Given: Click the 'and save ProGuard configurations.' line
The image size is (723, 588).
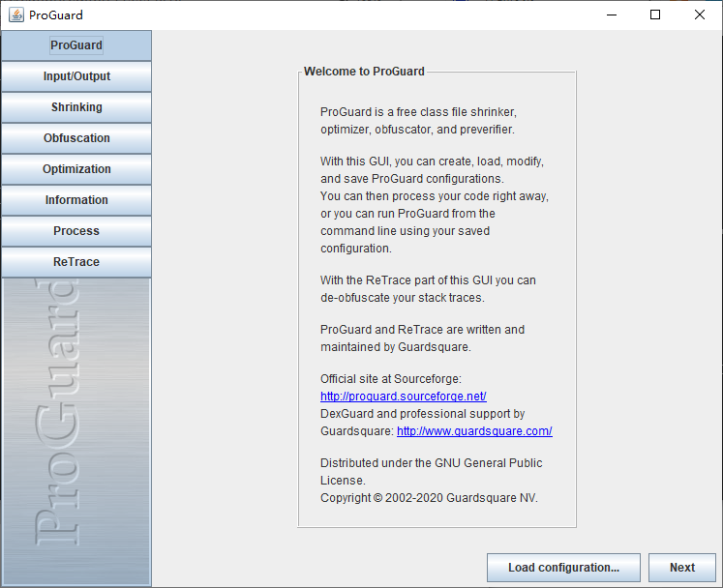Looking at the screenshot, I should click(x=411, y=179).
